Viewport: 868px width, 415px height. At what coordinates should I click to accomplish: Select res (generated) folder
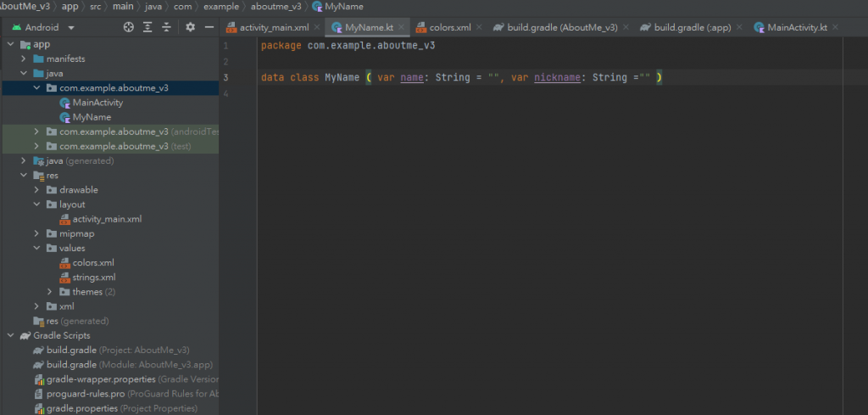coord(77,321)
